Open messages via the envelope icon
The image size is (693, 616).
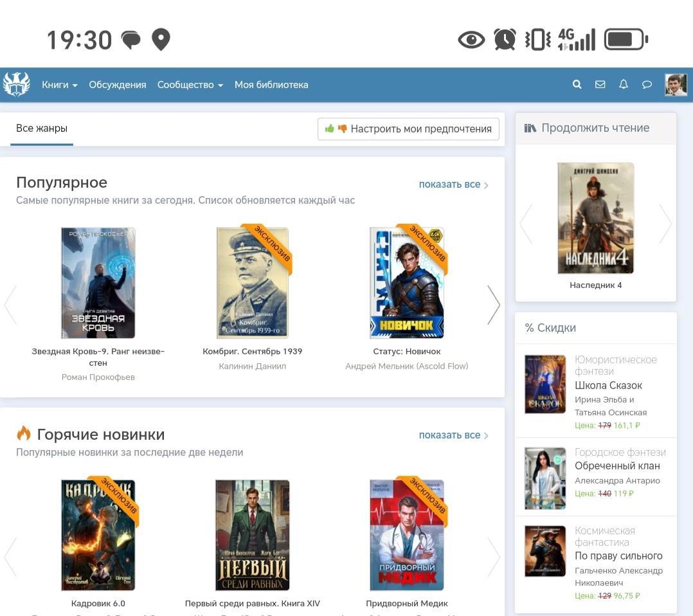click(x=600, y=84)
